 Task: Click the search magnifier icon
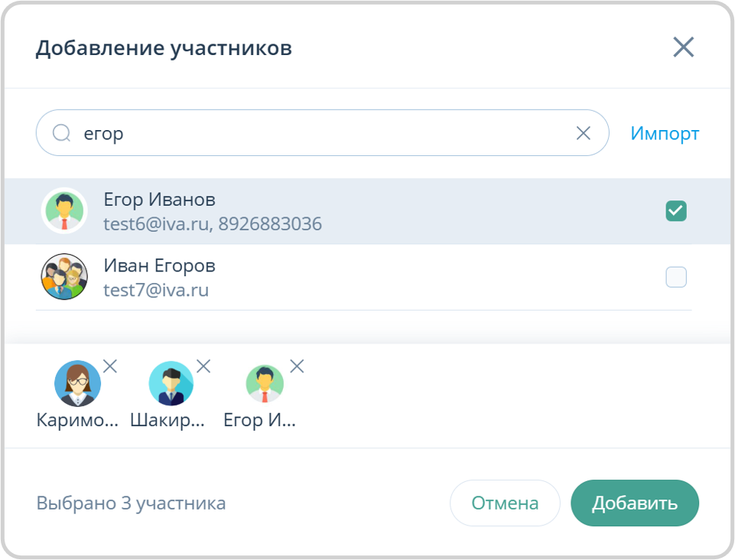pos(60,132)
